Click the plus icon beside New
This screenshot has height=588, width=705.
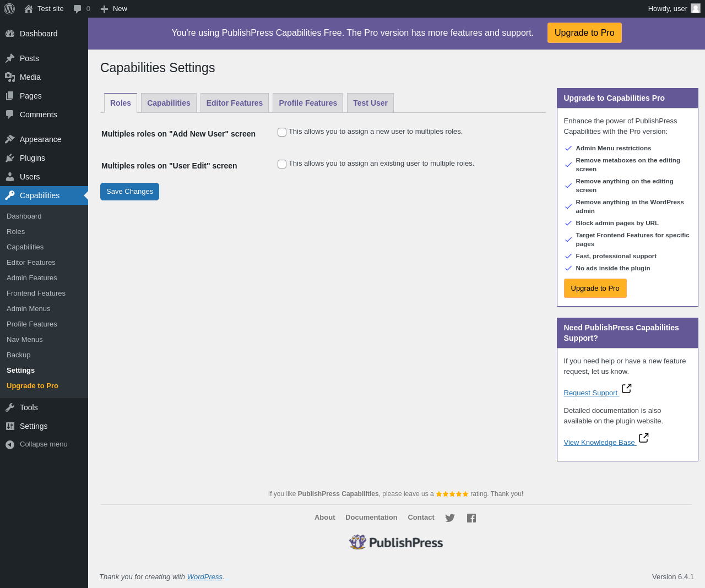click(x=104, y=9)
